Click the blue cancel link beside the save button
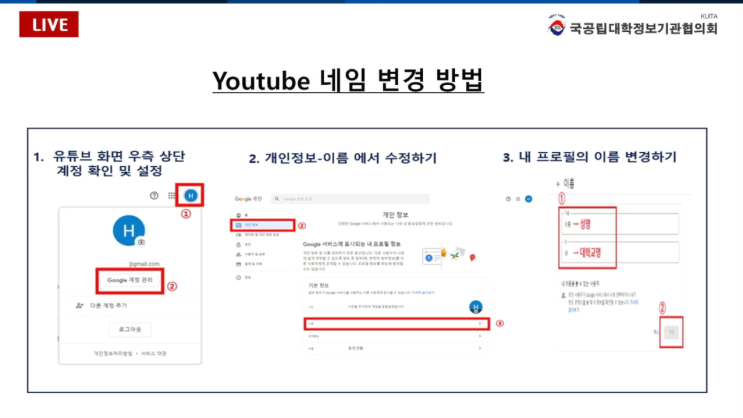Screen dimensions: 743x418 click(656, 332)
